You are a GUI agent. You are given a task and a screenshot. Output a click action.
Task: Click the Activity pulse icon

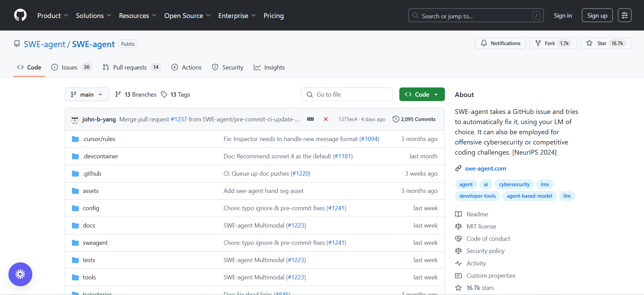point(458,263)
